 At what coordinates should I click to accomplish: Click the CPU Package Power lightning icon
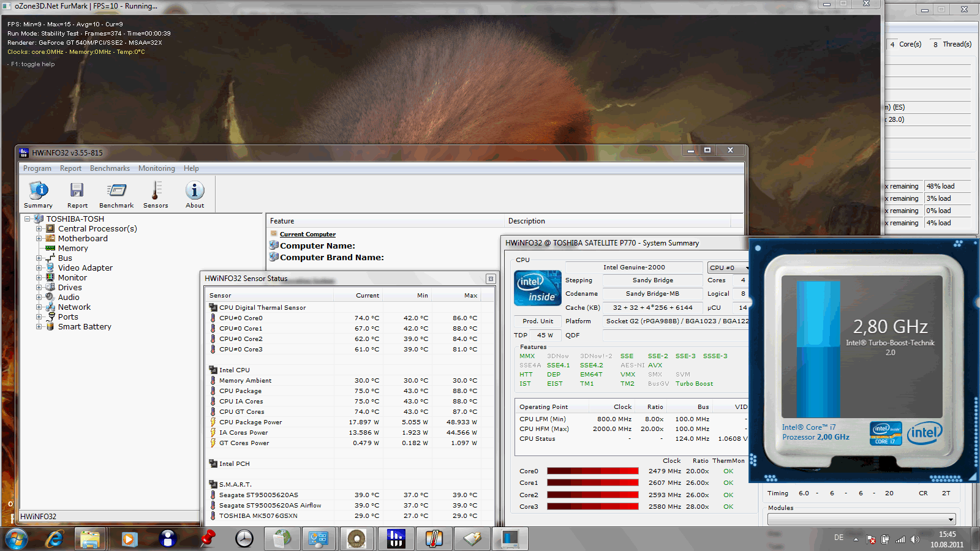(213, 422)
